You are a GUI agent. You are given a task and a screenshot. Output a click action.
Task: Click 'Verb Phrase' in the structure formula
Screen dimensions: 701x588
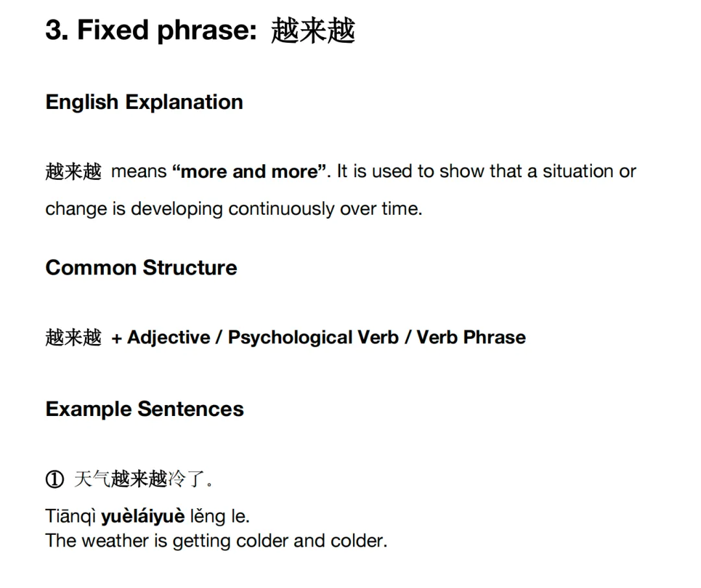471,337
